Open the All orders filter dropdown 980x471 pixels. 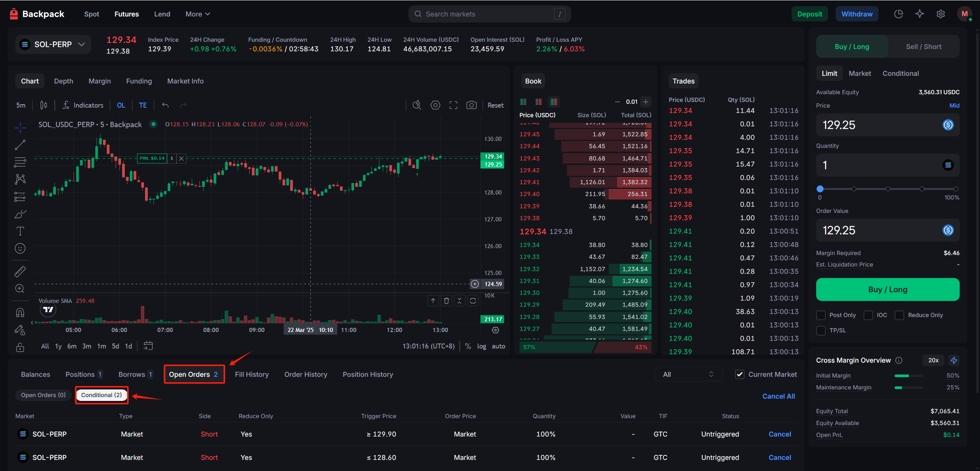pyautogui.click(x=688, y=375)
